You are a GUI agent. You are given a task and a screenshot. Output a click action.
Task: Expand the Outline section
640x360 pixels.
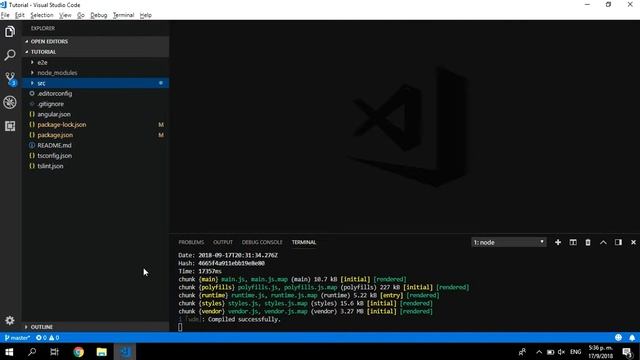point(96,327)
